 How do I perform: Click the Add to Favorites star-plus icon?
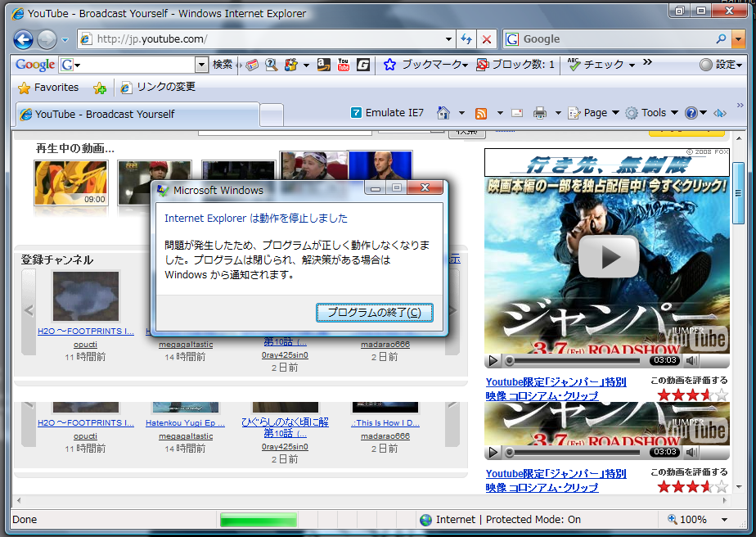coord(100,88)
